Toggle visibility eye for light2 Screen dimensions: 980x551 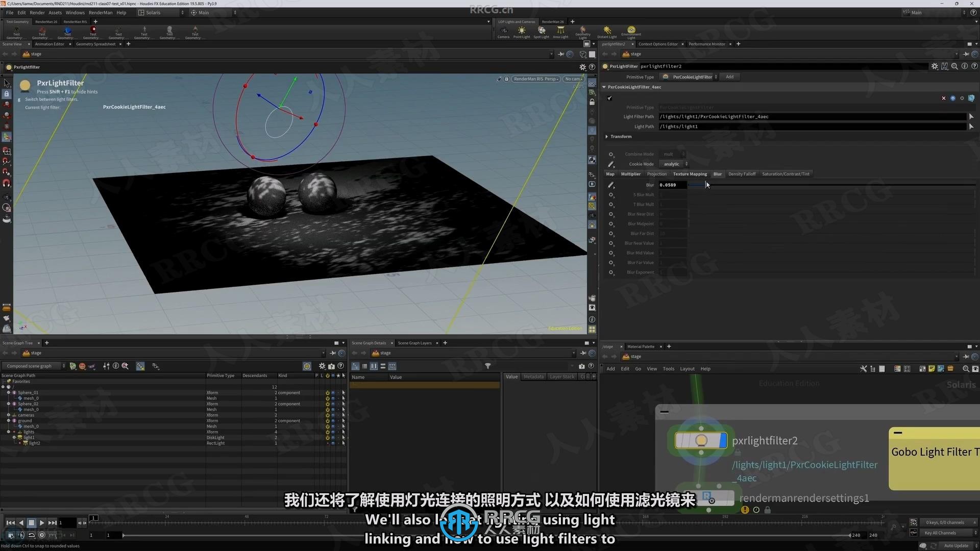[x=333, y=443]
